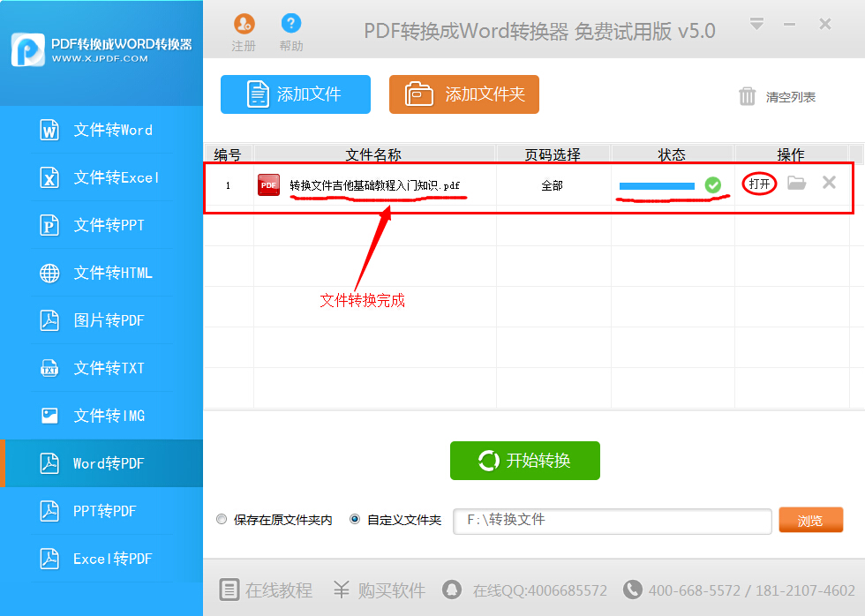865x616 pixels.
Task: Select 保存在原文件夹内 radio button
Action: point(222,520)
